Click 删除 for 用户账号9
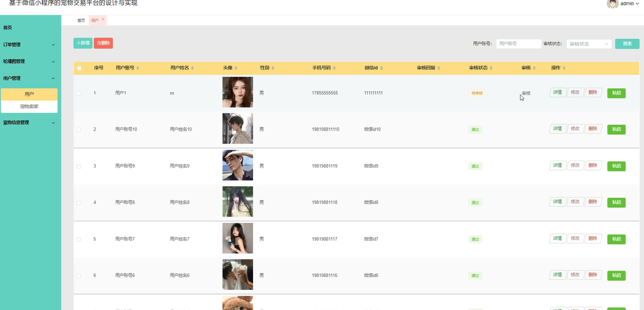Image resolution: width=644 pixels, height=310 pixels. [x=593, y=165]
